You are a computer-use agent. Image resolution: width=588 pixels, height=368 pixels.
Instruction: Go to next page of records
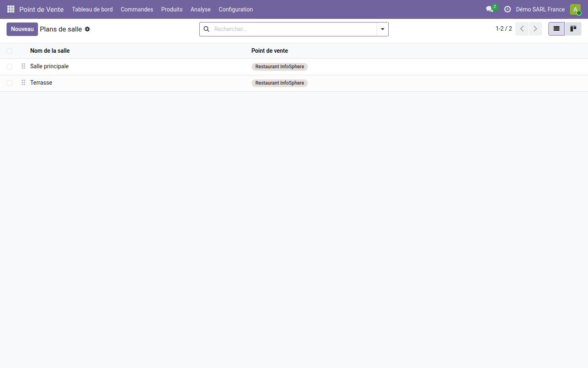pyautogui.click(x=535, y=29)
